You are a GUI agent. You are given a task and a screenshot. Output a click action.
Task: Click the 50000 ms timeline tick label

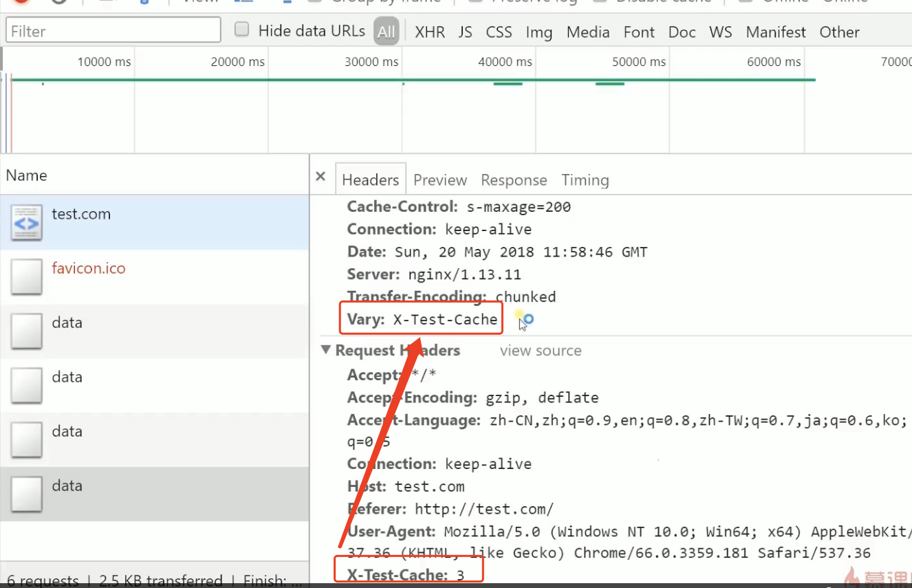click(x=639, y=62)
